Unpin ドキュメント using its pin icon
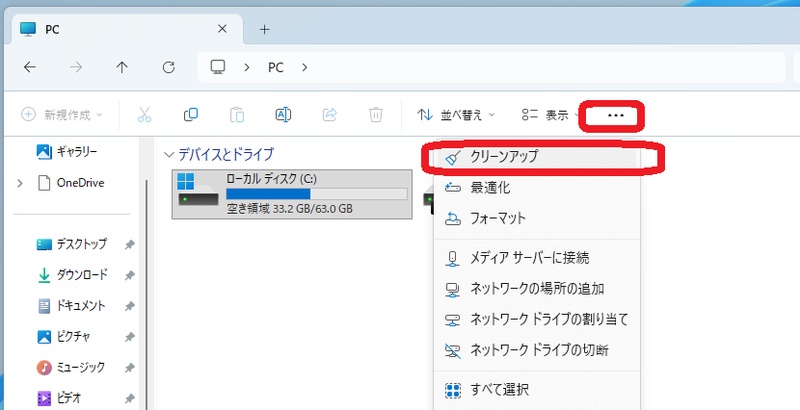The height and width of the screenshot is (410, 800). 130,306
